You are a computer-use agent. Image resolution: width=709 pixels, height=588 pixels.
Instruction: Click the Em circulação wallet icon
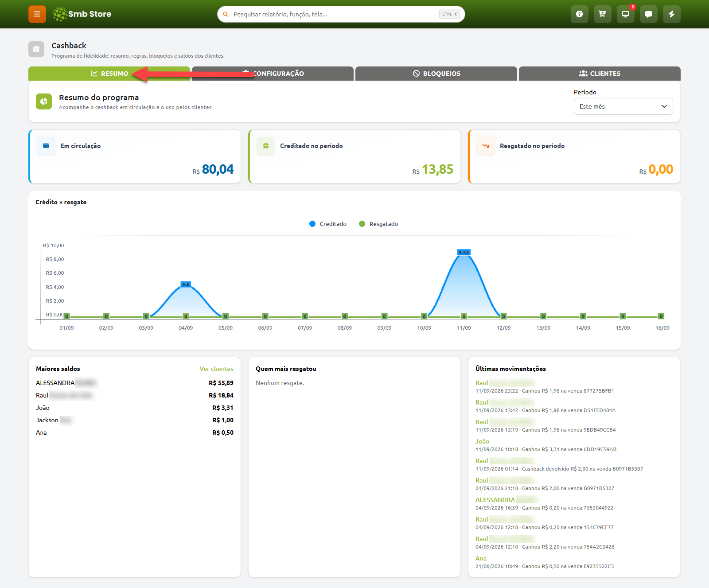[46, 146]
